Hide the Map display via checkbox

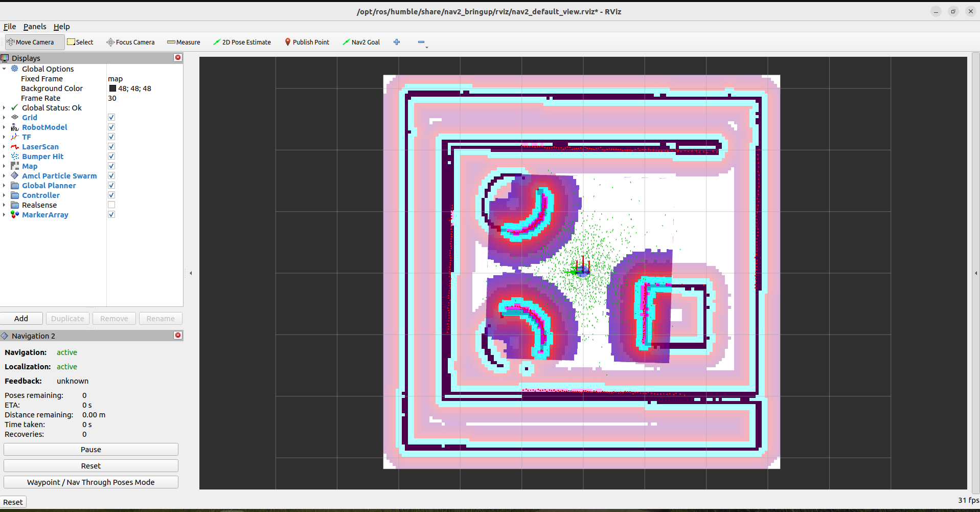111,166
